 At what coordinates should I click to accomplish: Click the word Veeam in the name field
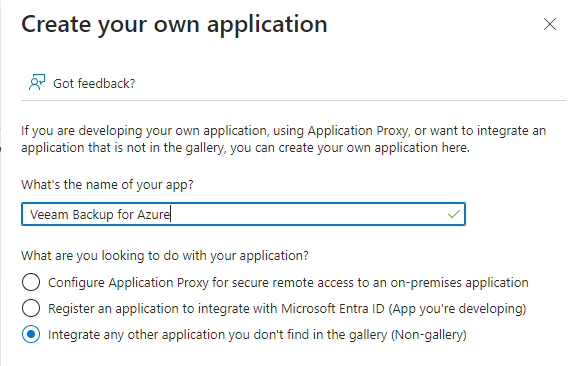49,215
